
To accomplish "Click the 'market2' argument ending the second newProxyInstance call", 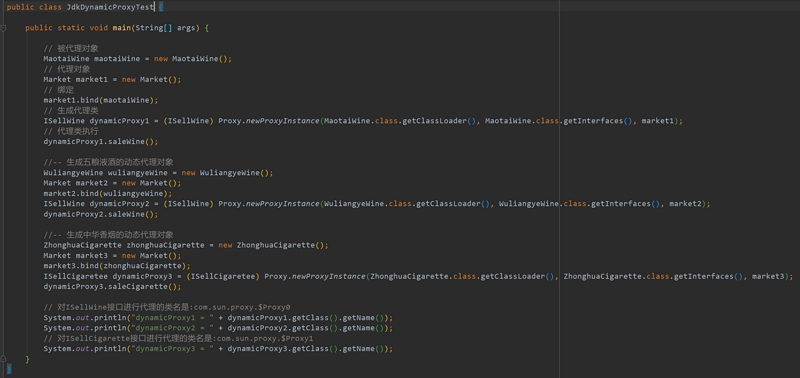I will [685, 204].
